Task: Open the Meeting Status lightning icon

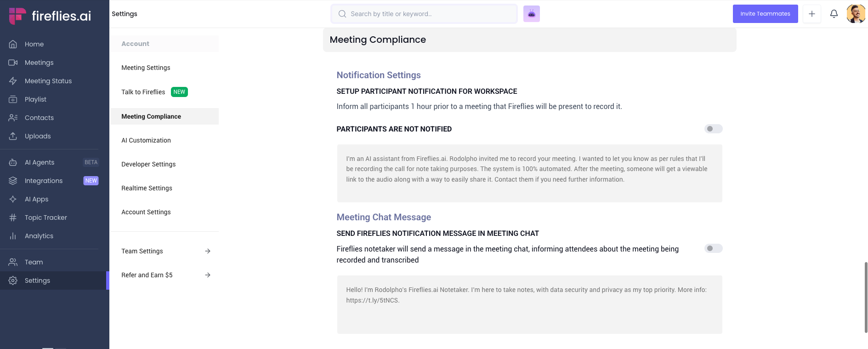Action: [13, 81]
